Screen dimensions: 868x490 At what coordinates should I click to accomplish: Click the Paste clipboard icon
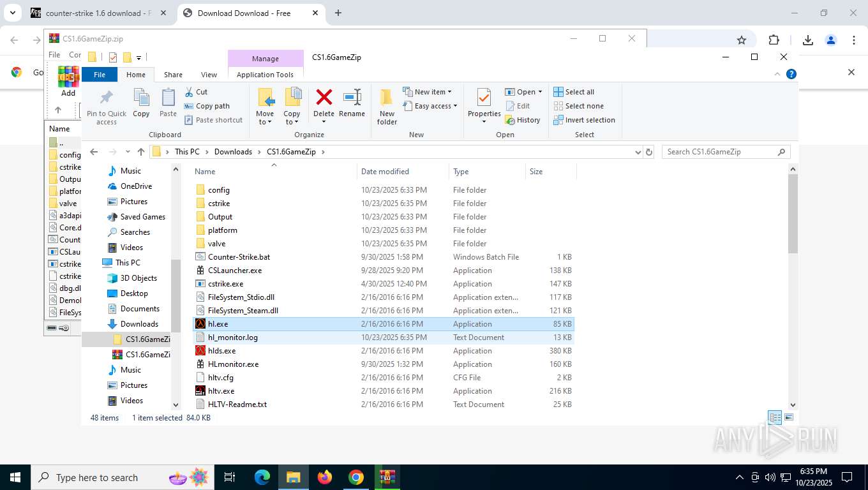click(x=168, y=98)
